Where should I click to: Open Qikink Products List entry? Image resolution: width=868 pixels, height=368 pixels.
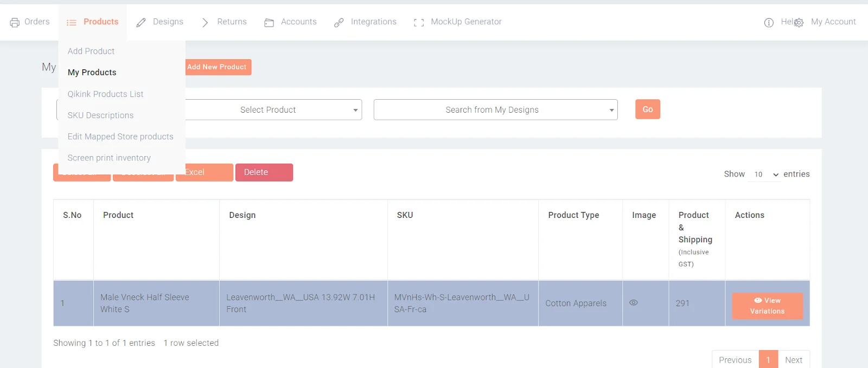[106, 94]
